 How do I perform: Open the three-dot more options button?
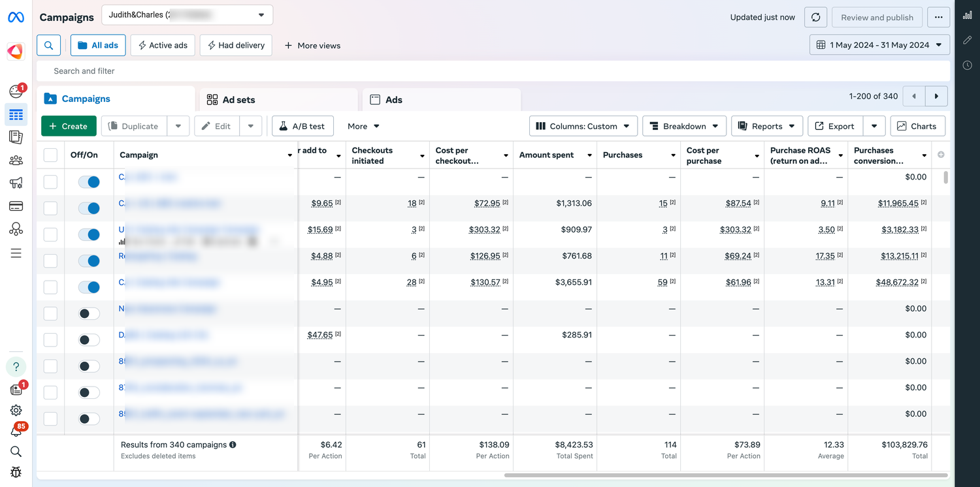tap(939, 18)
